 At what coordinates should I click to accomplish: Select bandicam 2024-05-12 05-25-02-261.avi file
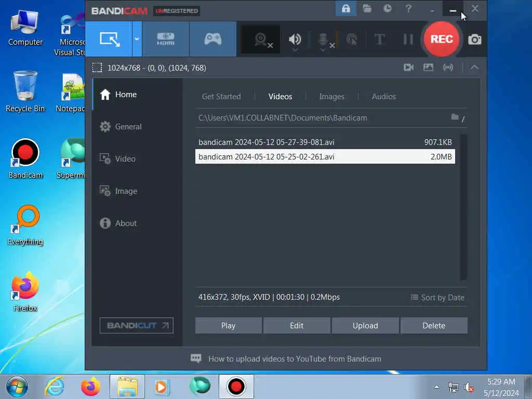coord(325,157)
